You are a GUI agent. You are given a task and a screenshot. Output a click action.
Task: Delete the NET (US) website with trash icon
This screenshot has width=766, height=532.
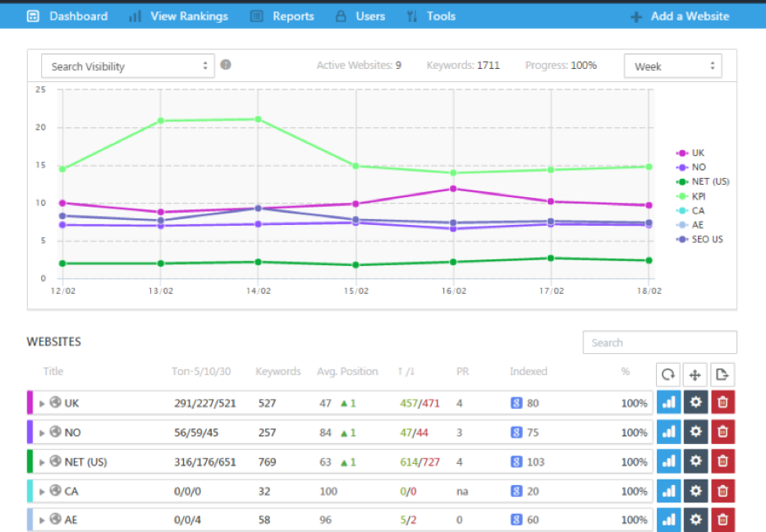pos(722,462)
